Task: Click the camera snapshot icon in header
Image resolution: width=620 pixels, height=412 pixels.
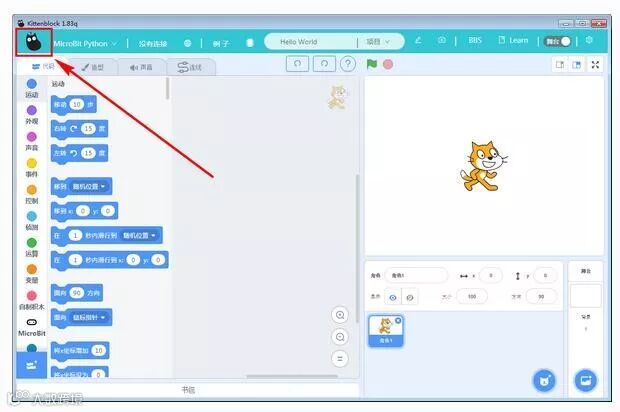Action: (x=442, y=40)
